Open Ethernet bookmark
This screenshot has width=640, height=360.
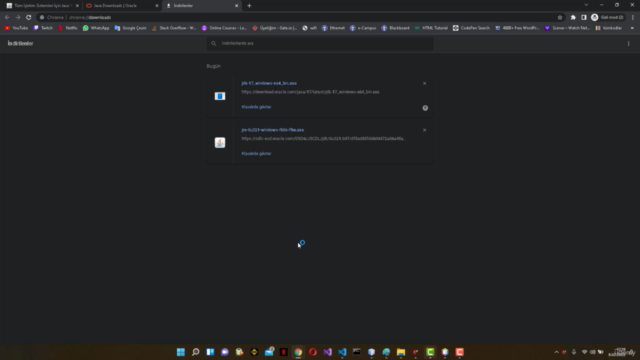click(x=333, y=28)
